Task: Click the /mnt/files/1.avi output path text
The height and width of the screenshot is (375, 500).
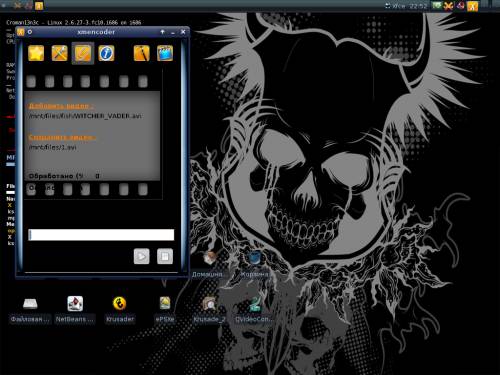Action: point(53,147)
